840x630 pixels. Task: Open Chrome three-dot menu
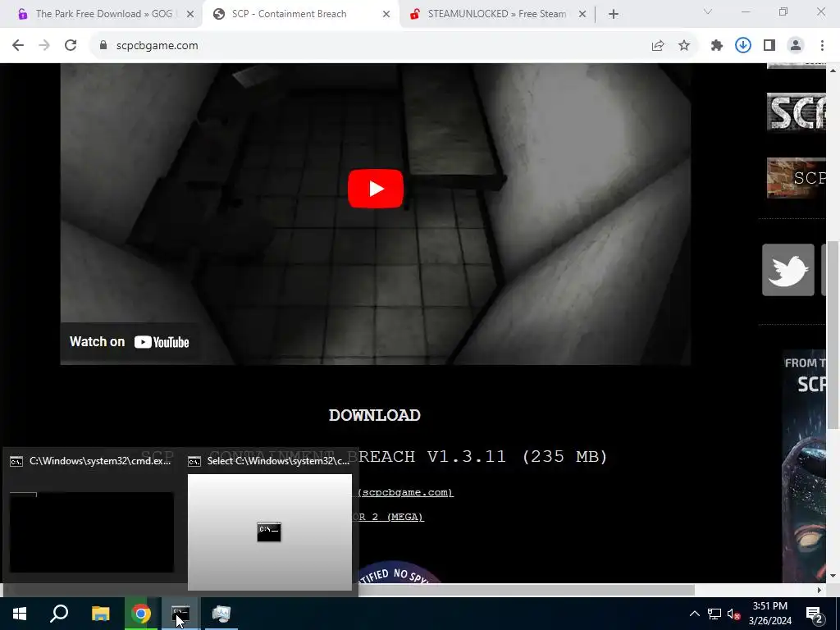coord(822,46)
